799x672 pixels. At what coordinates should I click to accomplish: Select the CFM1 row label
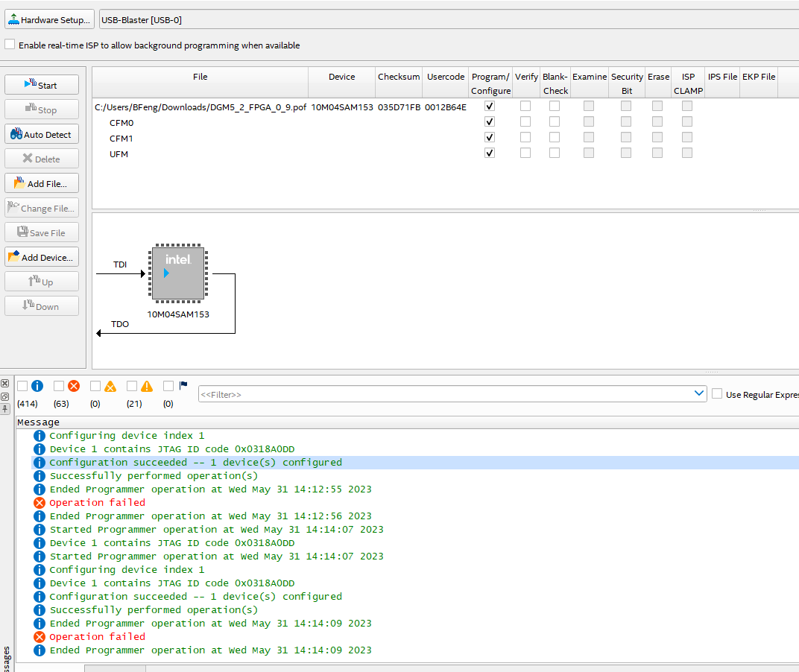coord(121,139)
